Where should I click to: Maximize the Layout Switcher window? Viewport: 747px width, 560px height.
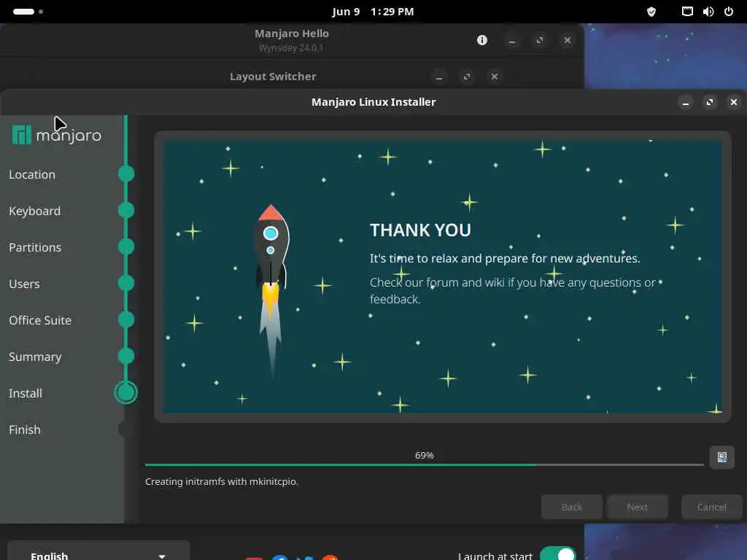click(x=467, y=77)
